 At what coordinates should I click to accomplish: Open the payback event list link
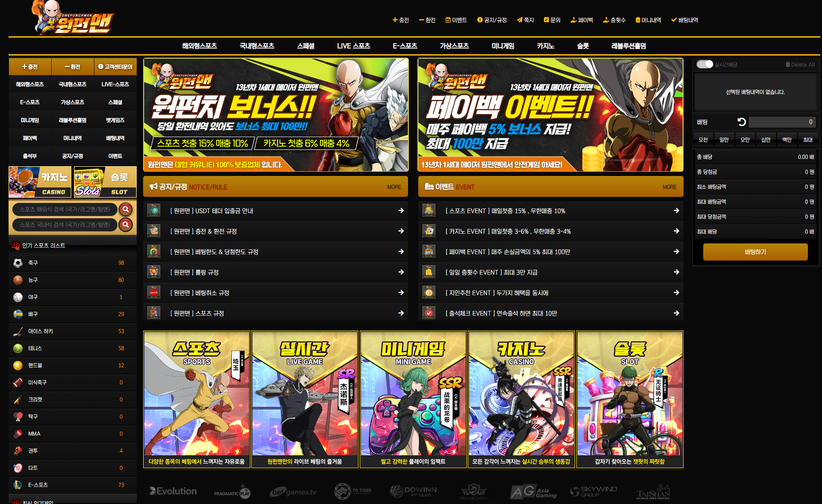tap(508, 252)
